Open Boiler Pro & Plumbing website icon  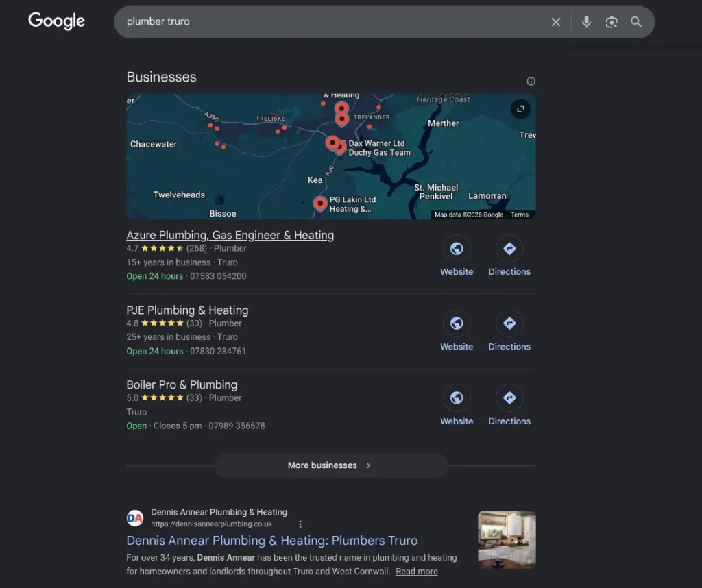[x=456, y=397]
